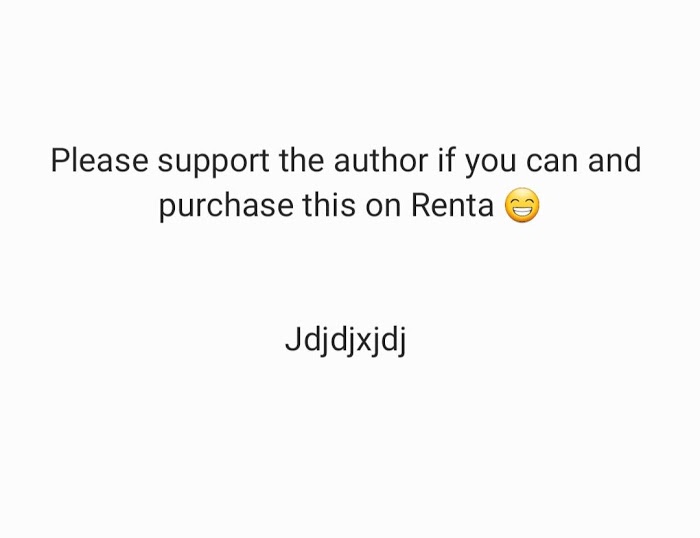The height and width of the screenshot is (538, 700).
Task: Click the word "support"
Action: (213, 163)
